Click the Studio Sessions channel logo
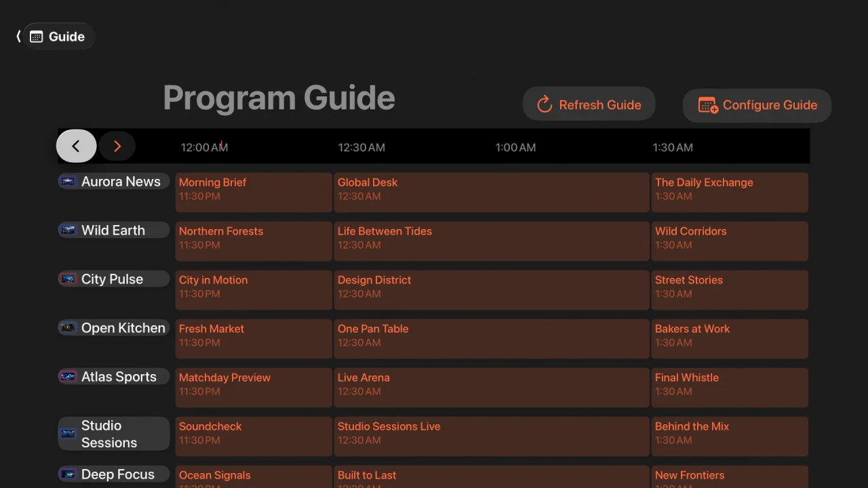868x488 pixels. (68, 434)
